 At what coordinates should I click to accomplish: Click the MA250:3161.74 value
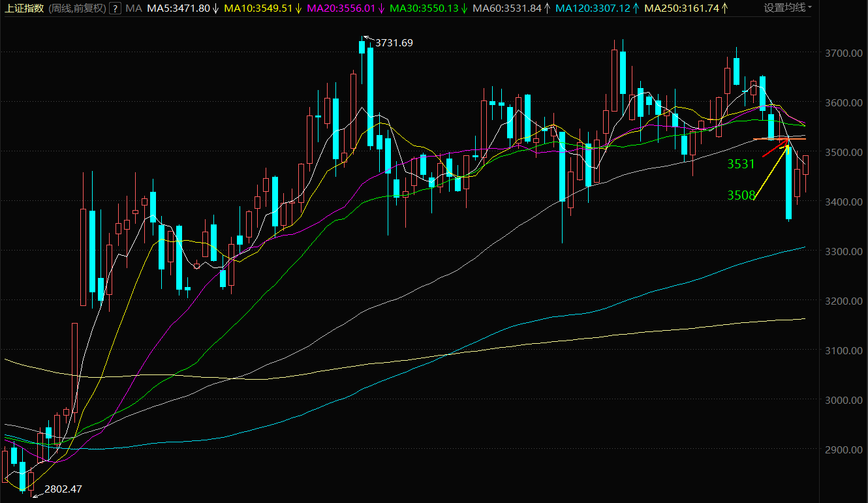click(x=681, y=8)
